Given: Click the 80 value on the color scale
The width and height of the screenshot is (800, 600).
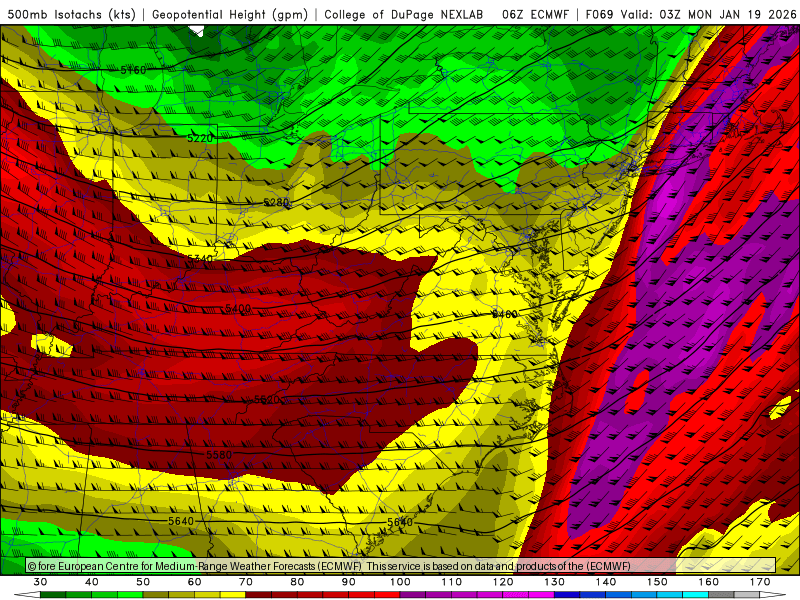Looking at the screenshot, I should pyautogui.click(x=297, y=582).
